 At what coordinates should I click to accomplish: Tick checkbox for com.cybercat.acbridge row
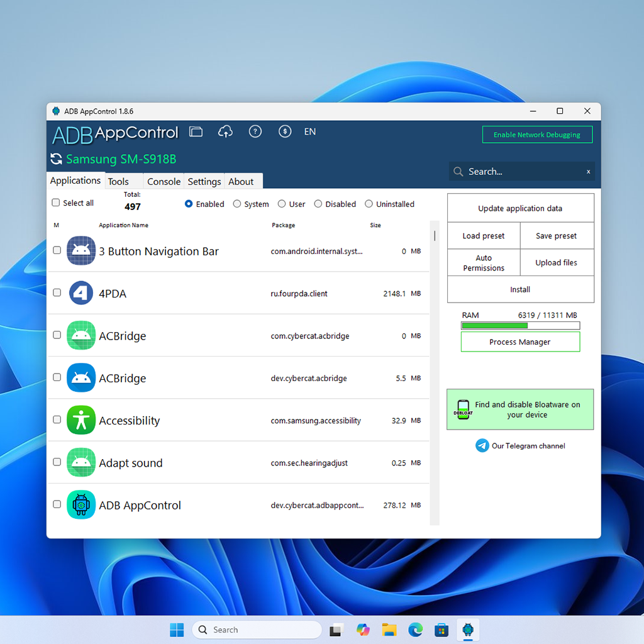point(57,335)
